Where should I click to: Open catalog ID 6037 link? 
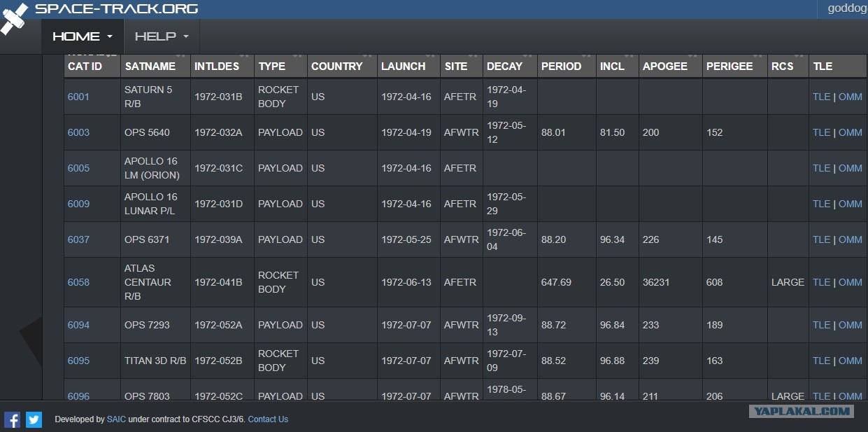pos(78,239)
